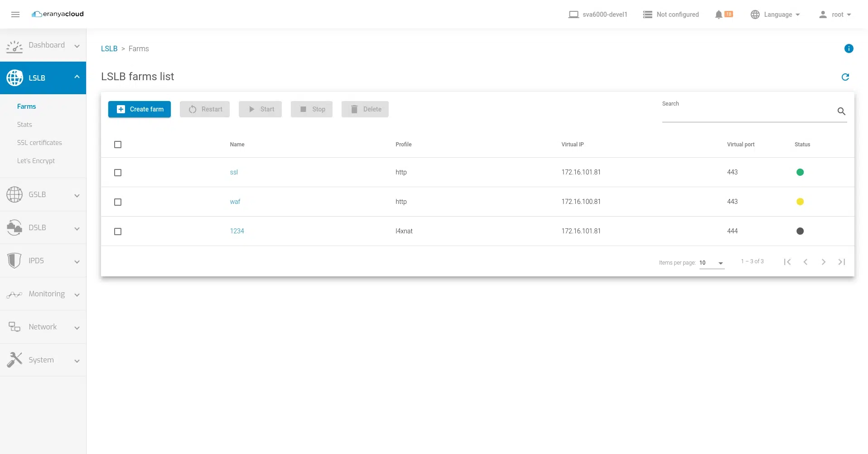Click the Dashboard gauge icon
Image resolution: width=868 pixels, height=454 pixels.
click(x=14, y=46)
